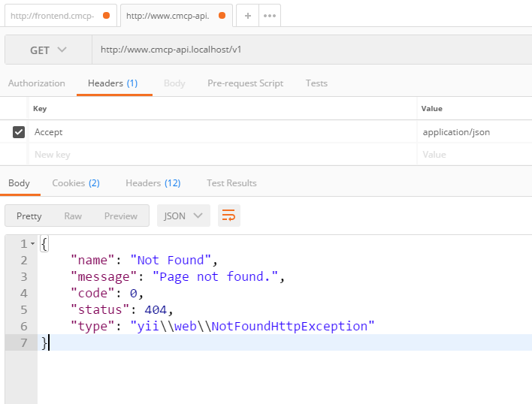View the Cookies (2) response tab
This screenshot has height=404, width=532.
76,183
